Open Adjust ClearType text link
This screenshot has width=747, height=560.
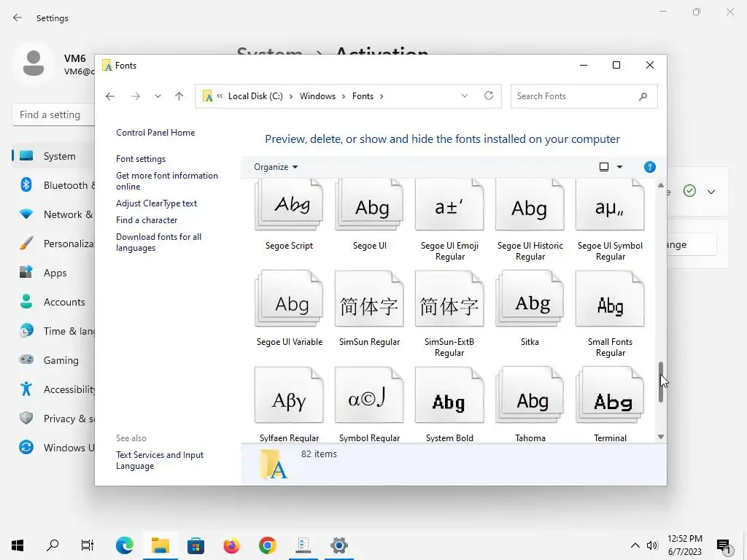pos(156,203)
